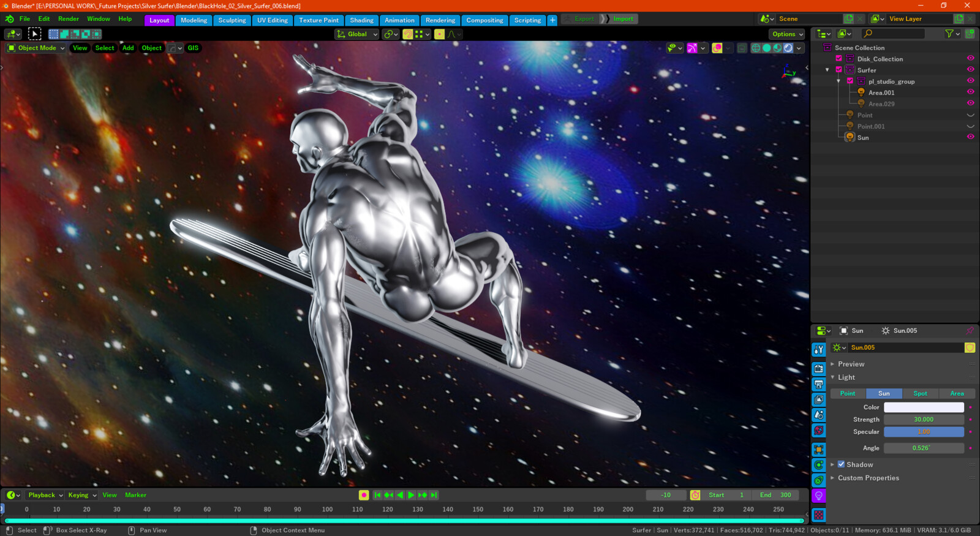This screenshot has width=980, height=536.
Task: Open the Playback dropdown in timeline
Action: [x=45, y=495]
